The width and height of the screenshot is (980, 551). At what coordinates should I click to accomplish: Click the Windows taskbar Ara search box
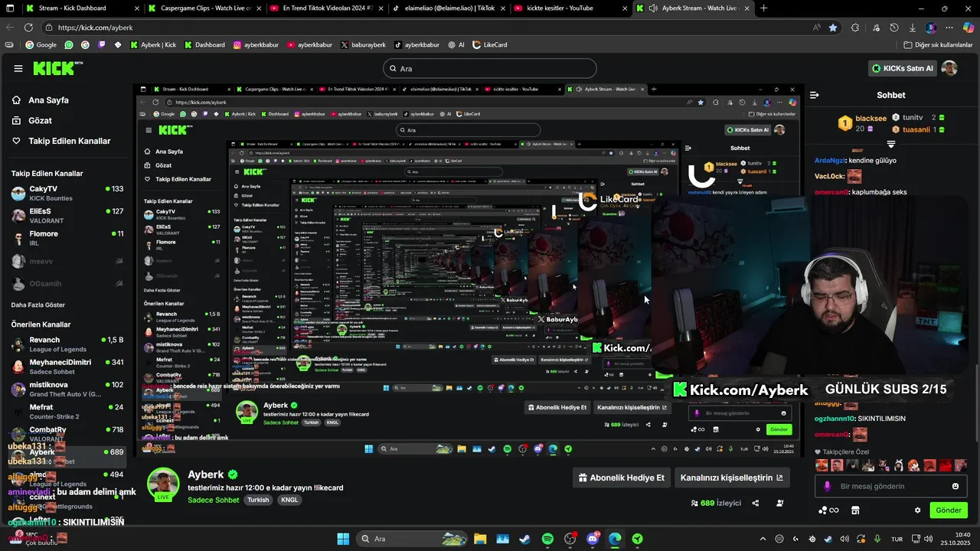tap(412, 539)
